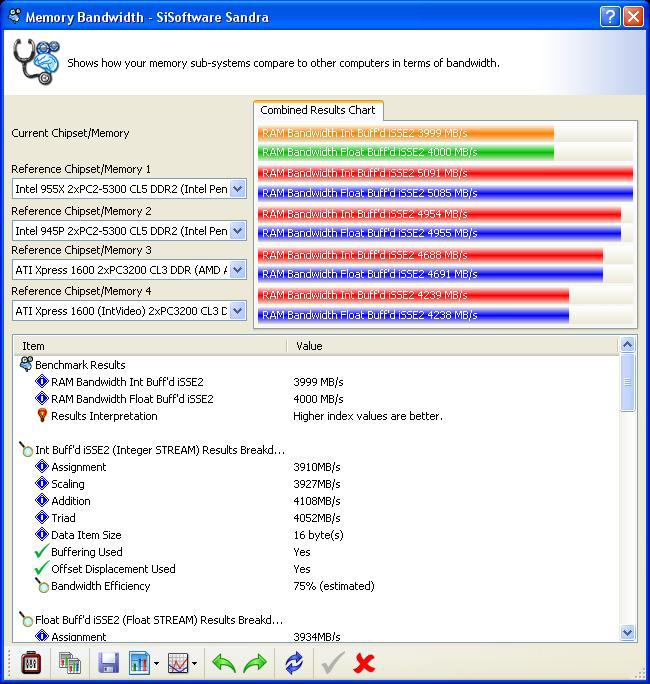Viewport: 650px width, 684px height.
Task: Click the Benchmark Results tree icon
Action: 26,364
